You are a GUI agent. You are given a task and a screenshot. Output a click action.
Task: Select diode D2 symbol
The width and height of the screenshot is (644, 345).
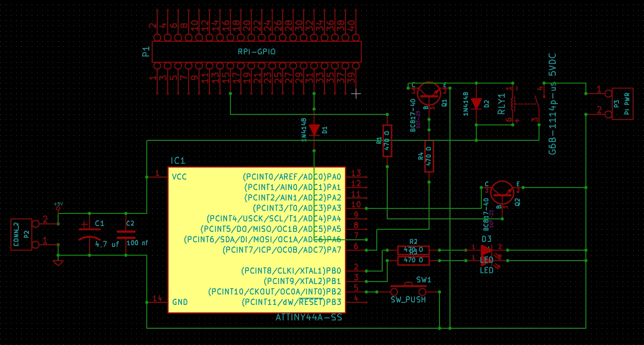click(x=476, y=104)
